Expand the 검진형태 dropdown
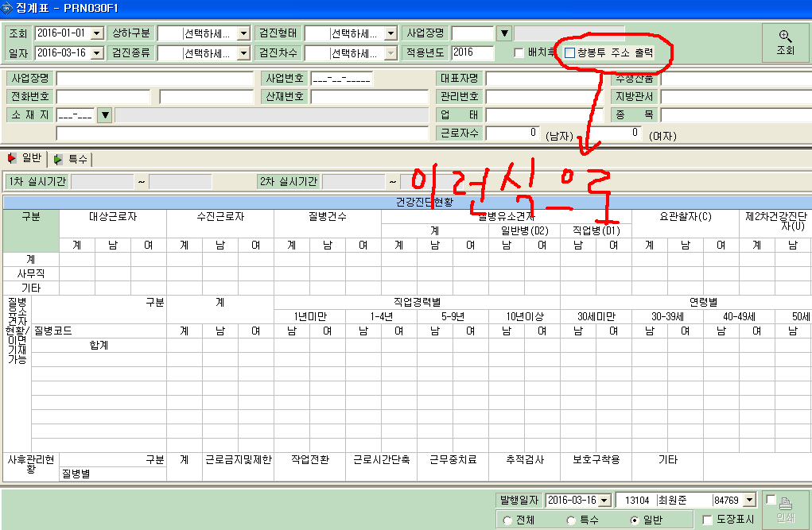The width and height of the screenshot is (812, 530). (391, 33)
